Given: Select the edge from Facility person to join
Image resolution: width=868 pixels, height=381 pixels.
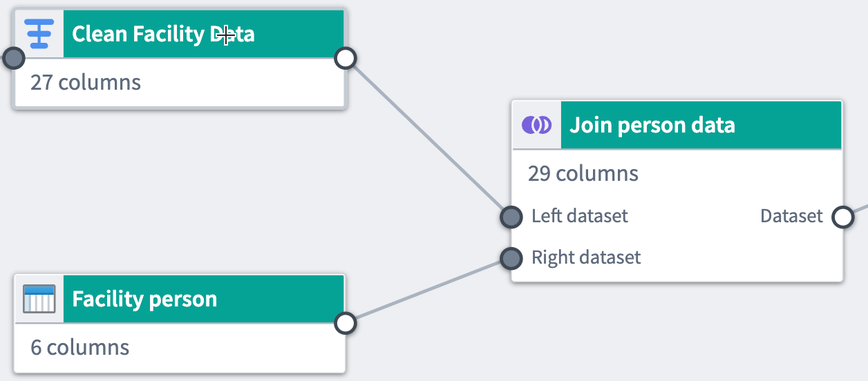Looking at the screenshot, I should click(x=428, y=291).
